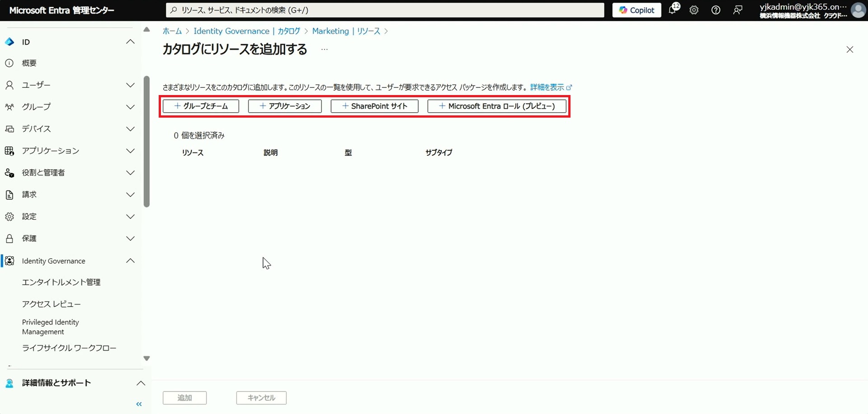Expand the グループ sidebar section
Image resolution: width=868 pixels, height=414 pixels.
tap(130, 107)
